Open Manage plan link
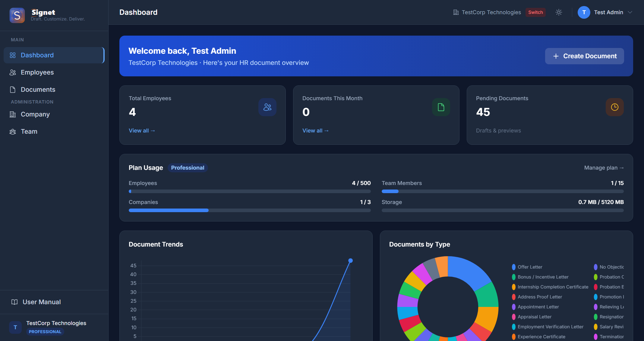Image resolution: width=644 pixels, height=341 pixels. coord(604,168)
